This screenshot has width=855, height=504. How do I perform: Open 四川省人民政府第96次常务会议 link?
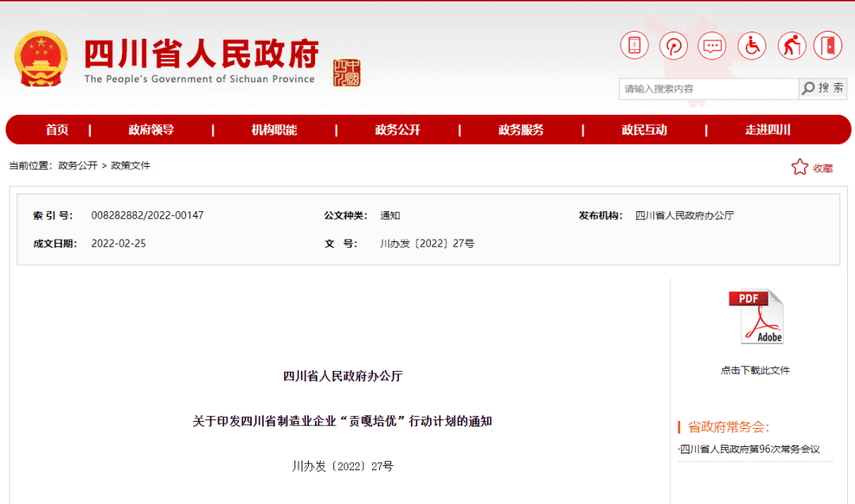point(750,449)
